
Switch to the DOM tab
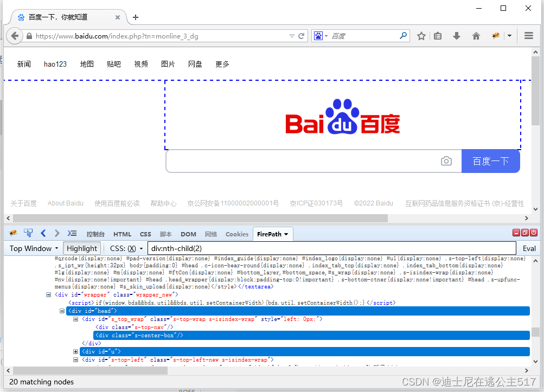188,234
